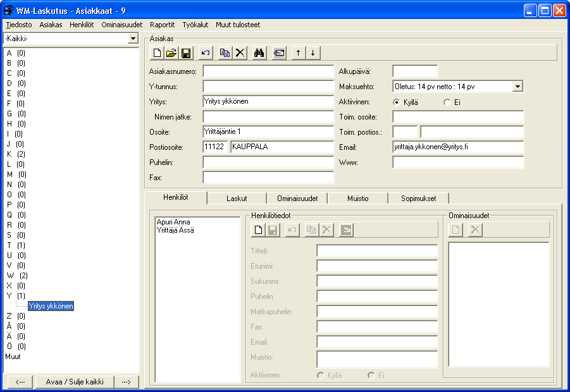The image size is (570, 392).
Task: Open the Henkilöt menu
Action: (x=82, y=25)
